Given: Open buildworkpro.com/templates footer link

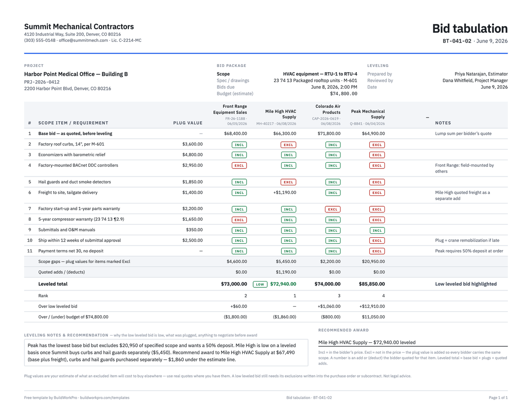Looking at the screenshot, I should tap(105, 398).
